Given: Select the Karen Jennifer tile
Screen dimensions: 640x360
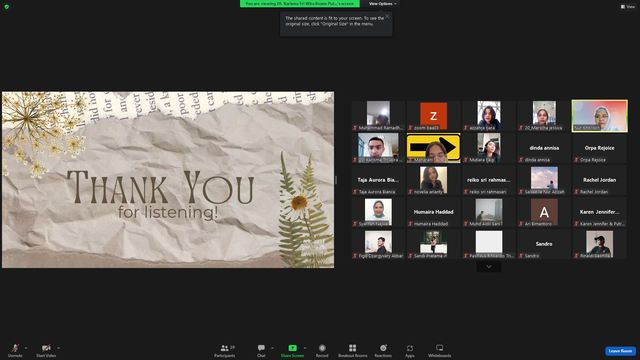Looking at the screenshot, I should click(x=599, y=212).
